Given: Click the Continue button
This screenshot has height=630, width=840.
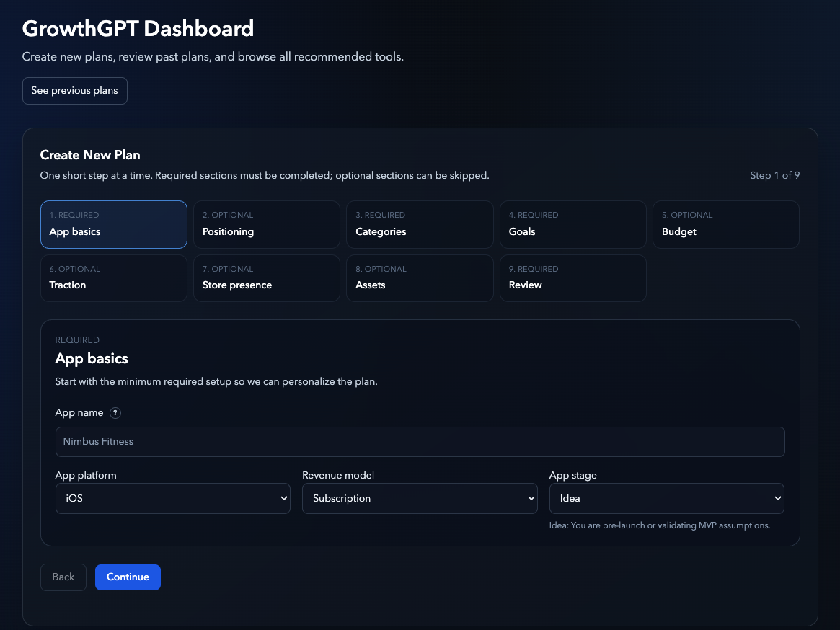Looking at the screenshot, I should pos(128,577).
